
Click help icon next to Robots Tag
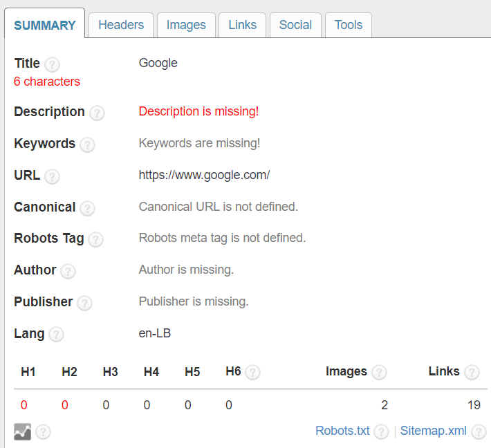95,239
